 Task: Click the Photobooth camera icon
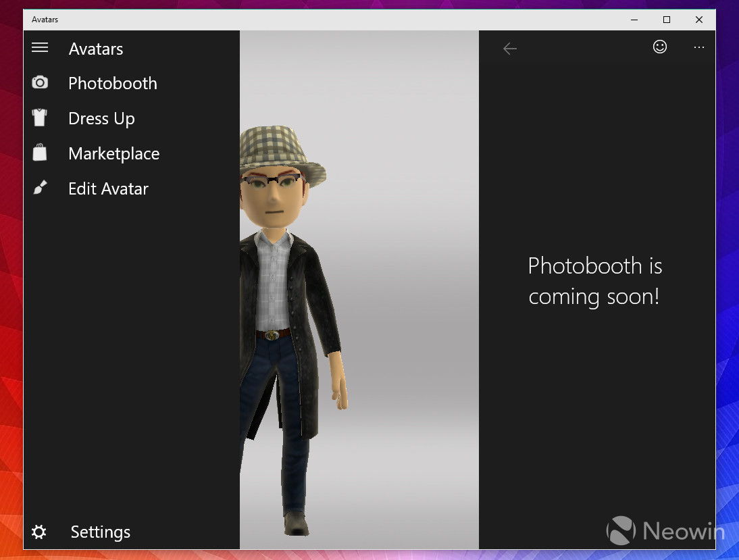(x=40, y=82)
